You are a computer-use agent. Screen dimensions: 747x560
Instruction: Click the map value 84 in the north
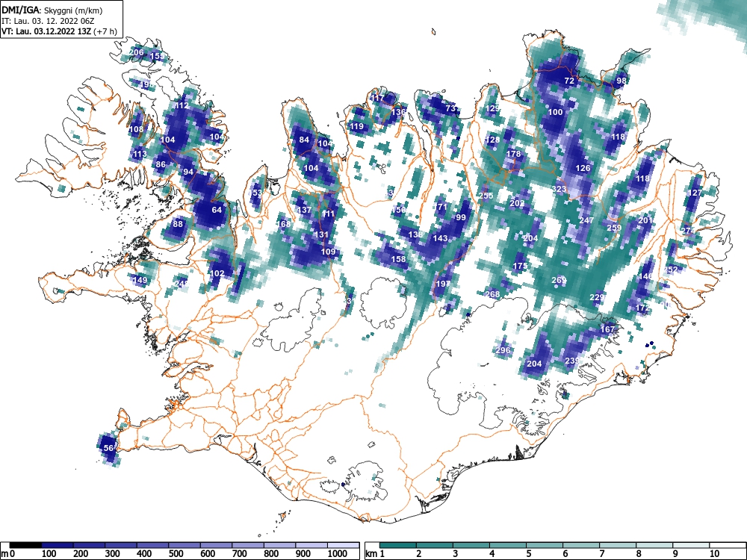pyautogui.click(x=304, y=140)
